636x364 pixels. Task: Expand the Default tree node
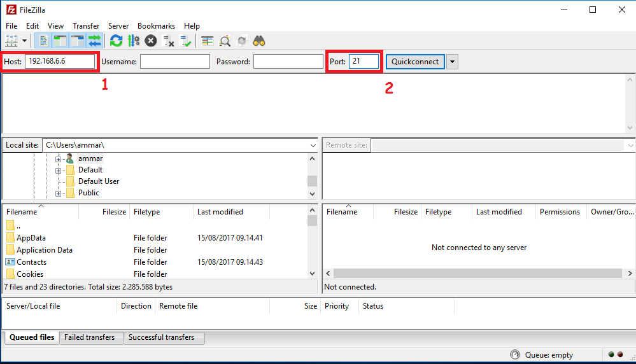[x=59, y=171]
